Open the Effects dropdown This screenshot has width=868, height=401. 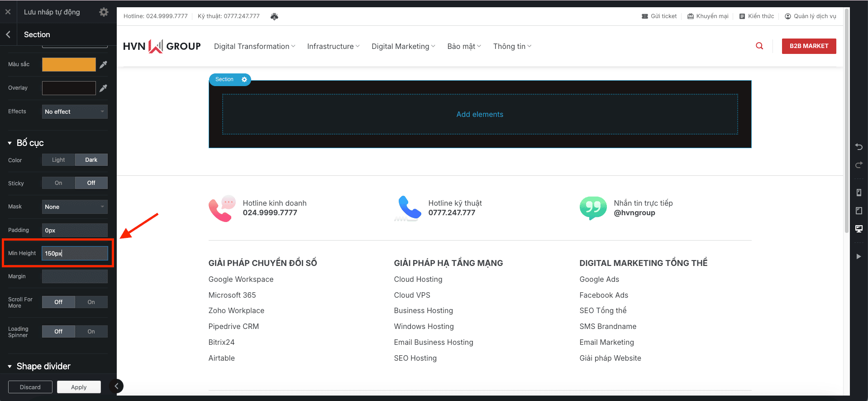[75, 112]
